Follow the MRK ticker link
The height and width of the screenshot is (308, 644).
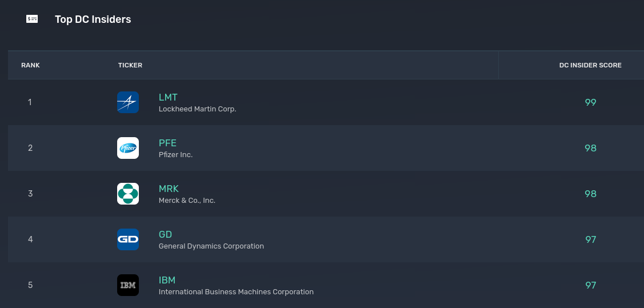(x=169, y=189)
